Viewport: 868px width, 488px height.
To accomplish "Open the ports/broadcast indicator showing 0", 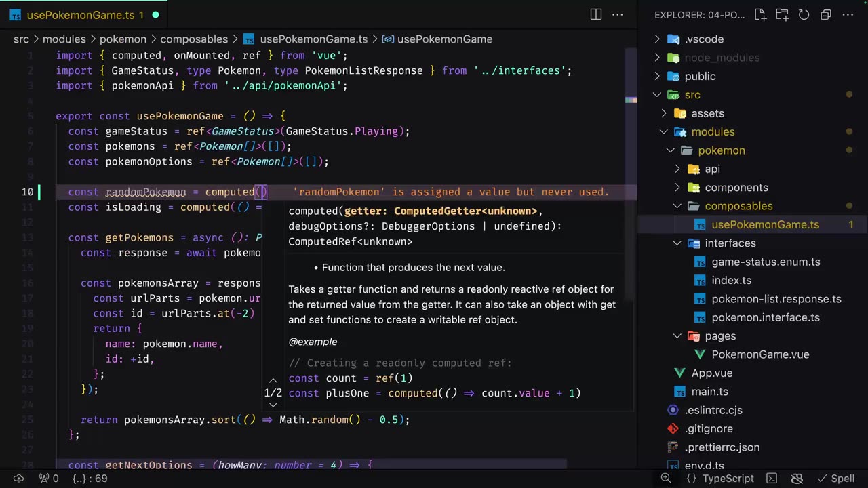I will click(x=48, y=479).
